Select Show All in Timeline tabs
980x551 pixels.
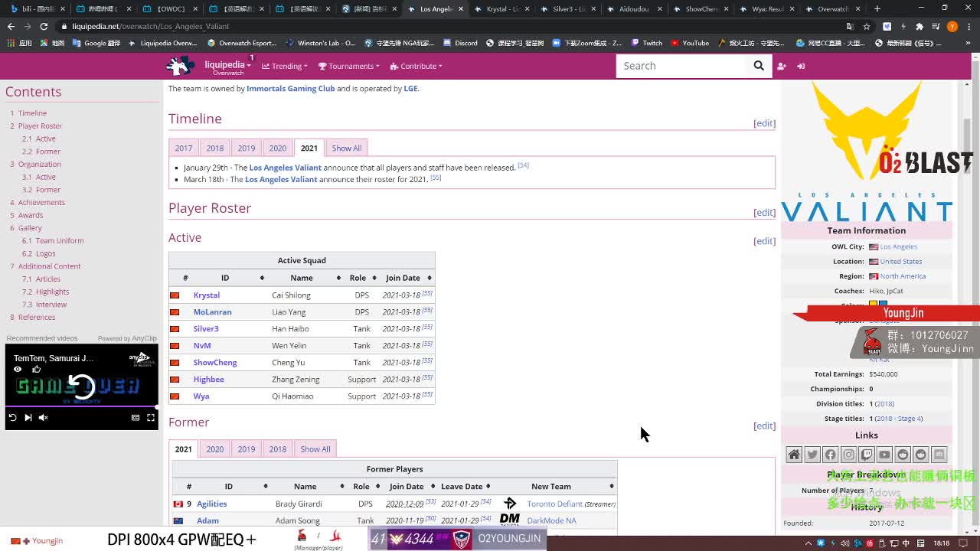click(346, 148)
